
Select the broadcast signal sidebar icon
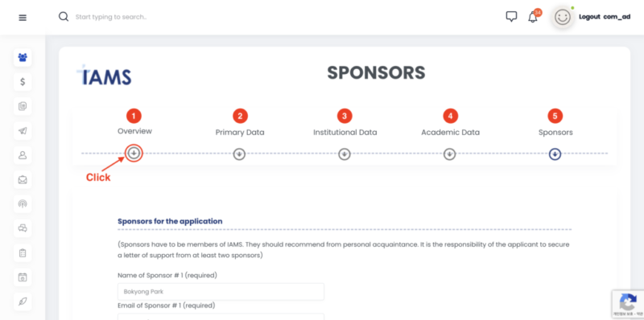[23, 204]
